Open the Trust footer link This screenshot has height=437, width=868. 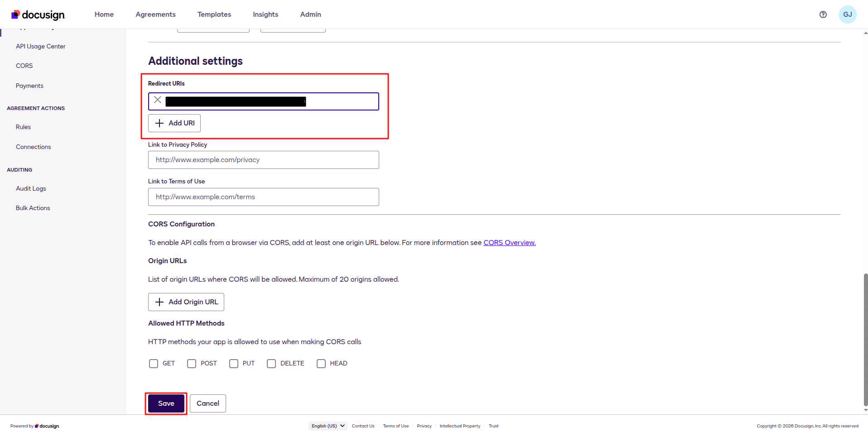(x=494, y=426)
